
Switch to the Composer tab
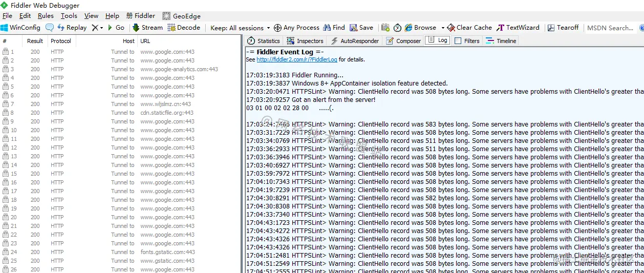[403, 40]
